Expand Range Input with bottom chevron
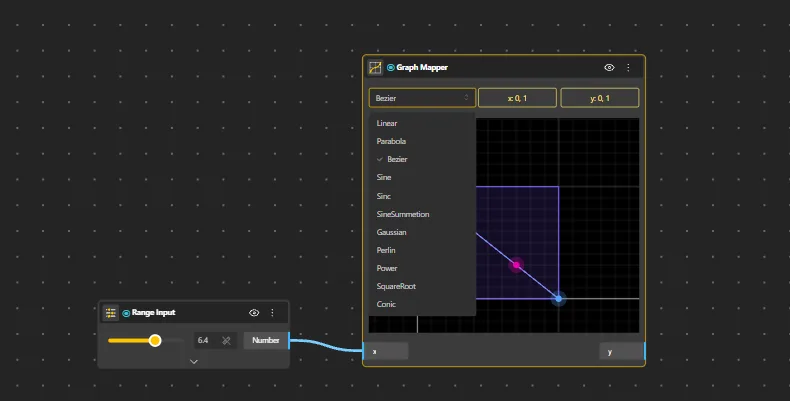 [193, 361]
